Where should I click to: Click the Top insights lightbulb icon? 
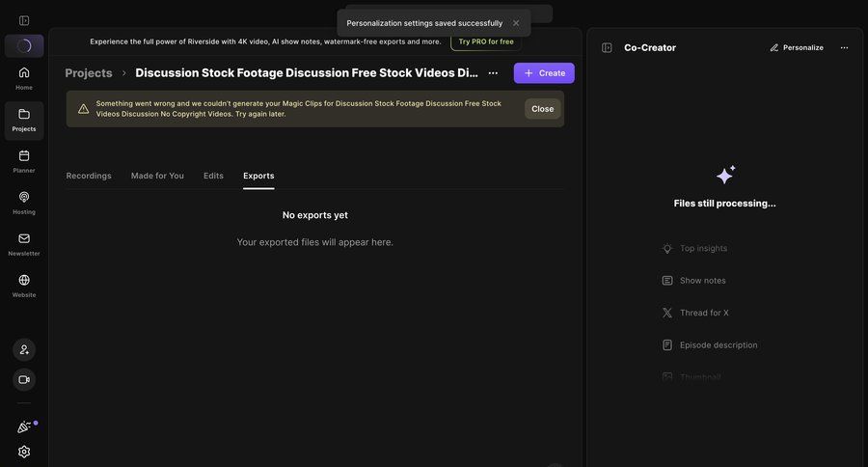pyautogui.click(x=667, y=249)
